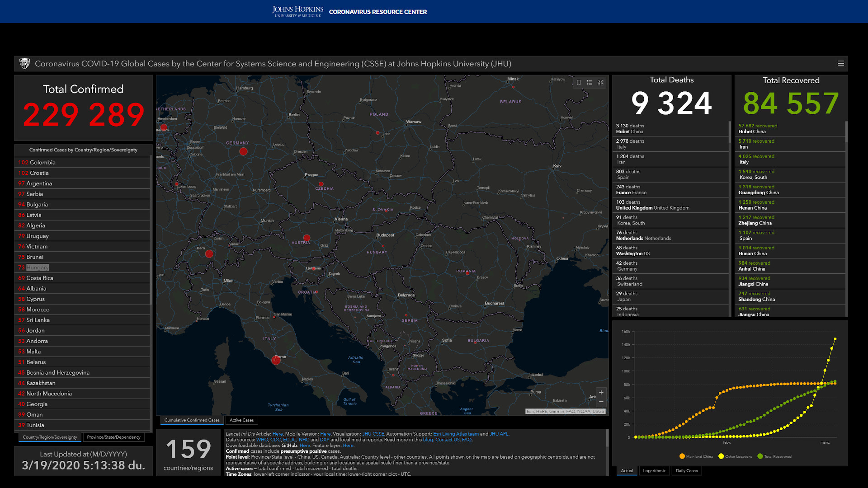Select the red marker near Minsk

pyautogui.click(x=513, y=87)
